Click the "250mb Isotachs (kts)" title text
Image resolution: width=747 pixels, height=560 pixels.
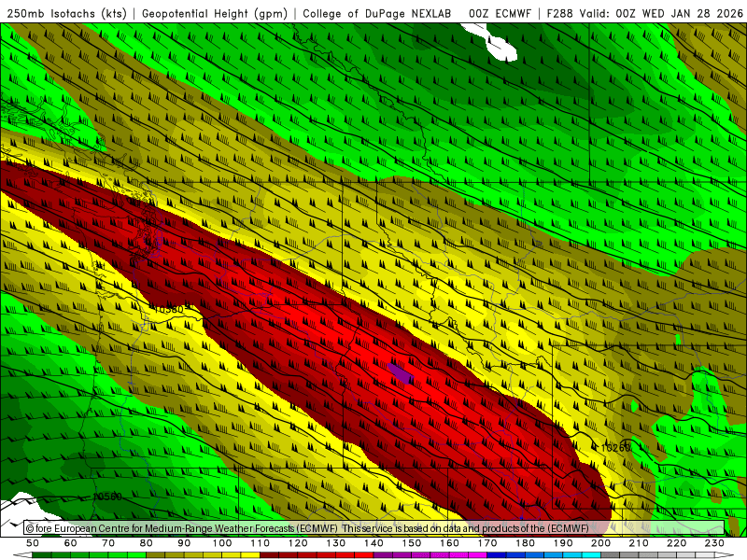[66, 14]
